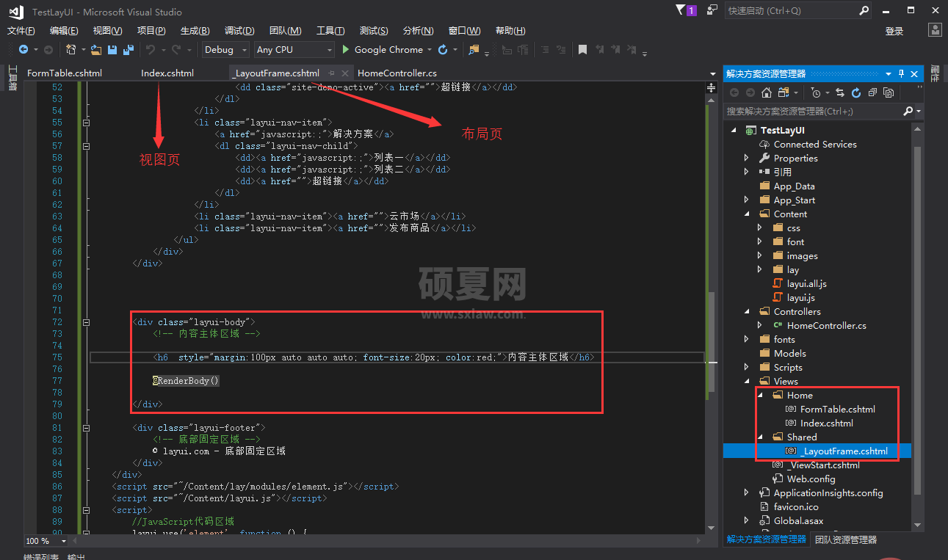Click the Save file toolbar icon

[x=112, y=50]
